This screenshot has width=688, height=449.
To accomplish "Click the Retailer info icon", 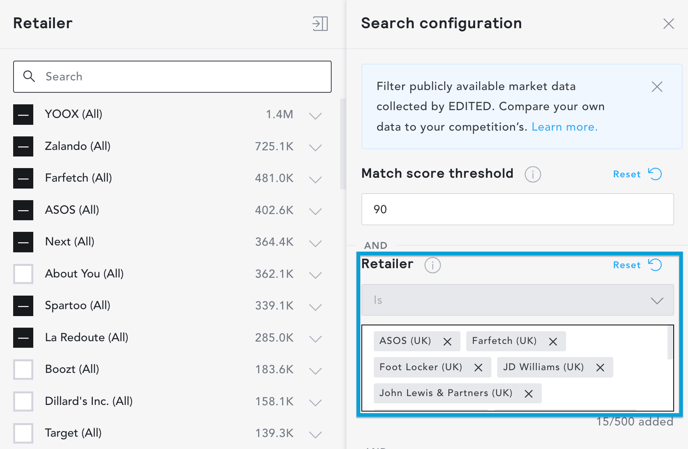I will click(x=432, y=265).
